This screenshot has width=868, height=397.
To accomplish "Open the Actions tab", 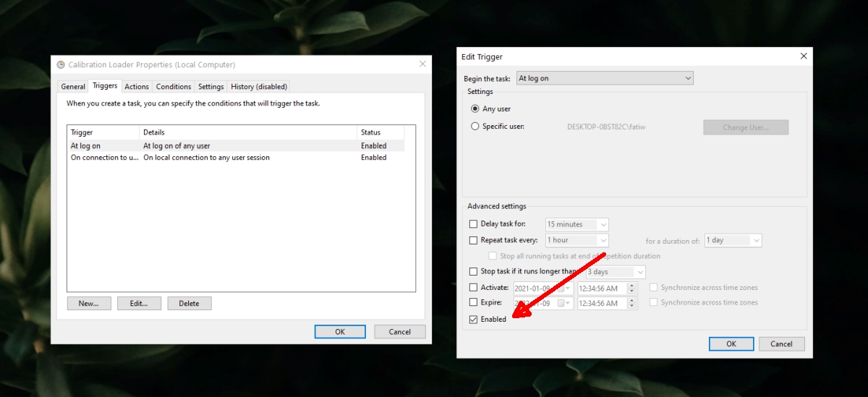I will click(137, 86).
